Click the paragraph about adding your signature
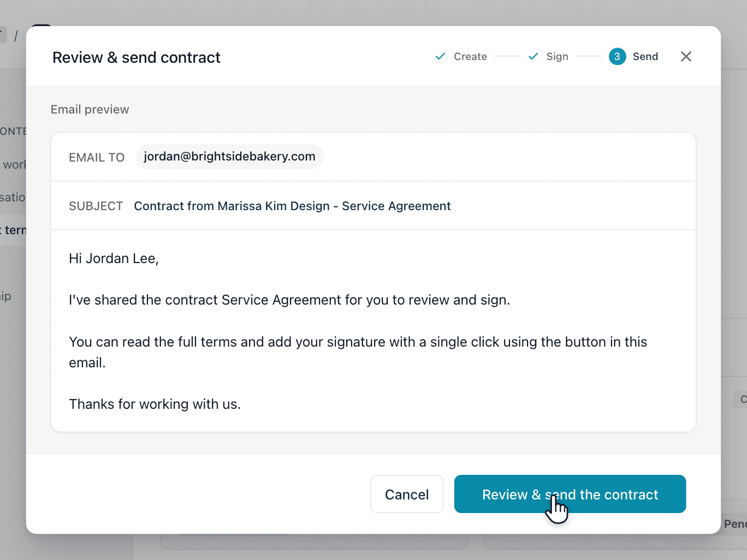This screenshot has height=560, width=747. pos(358,352)
